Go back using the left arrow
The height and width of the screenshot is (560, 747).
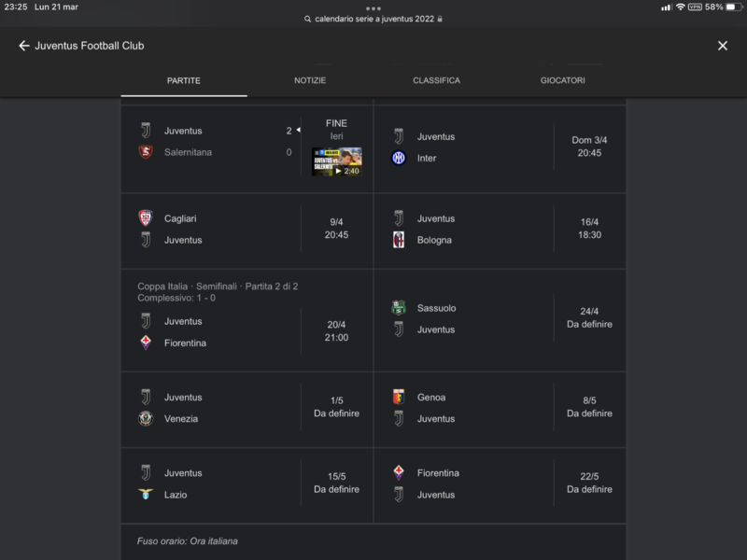click(x=24, y=46)
